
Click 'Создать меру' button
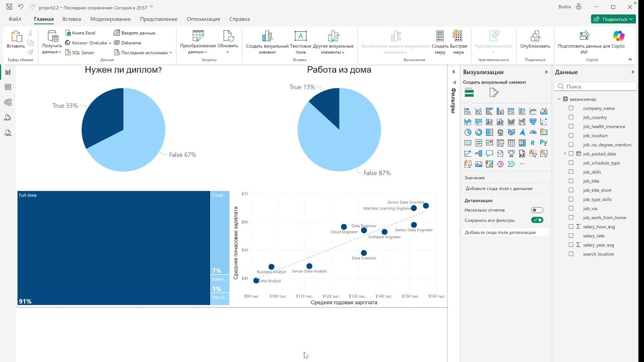pos(440,42)
